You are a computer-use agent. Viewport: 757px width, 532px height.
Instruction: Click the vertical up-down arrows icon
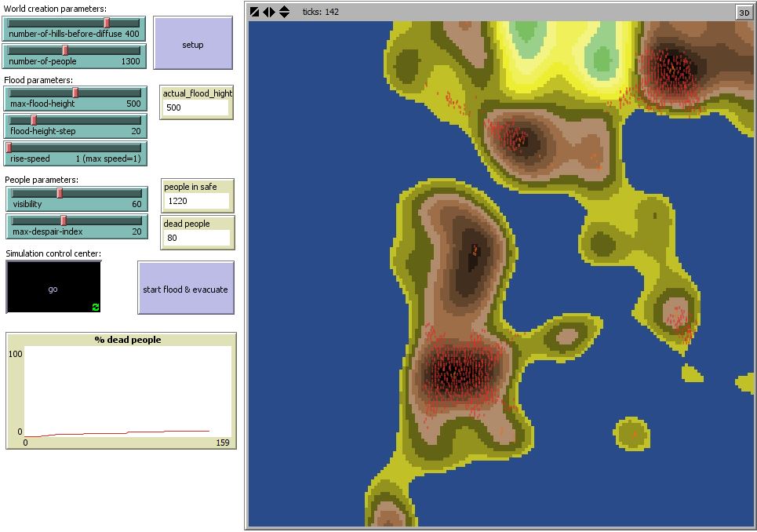(284, 12)
